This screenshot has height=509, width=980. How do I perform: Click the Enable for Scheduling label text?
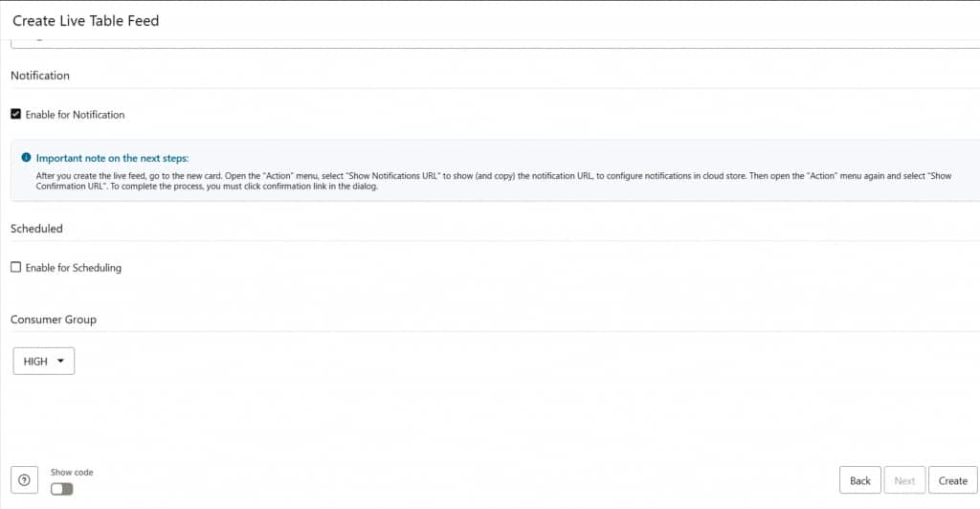point(74,268)
